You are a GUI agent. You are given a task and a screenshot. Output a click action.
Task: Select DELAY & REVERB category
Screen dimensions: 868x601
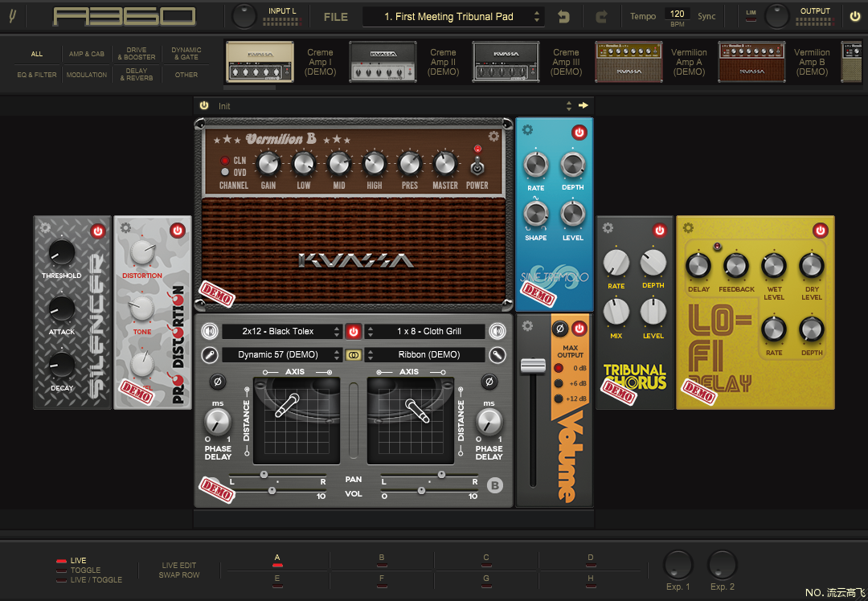[x=136, y=75]
